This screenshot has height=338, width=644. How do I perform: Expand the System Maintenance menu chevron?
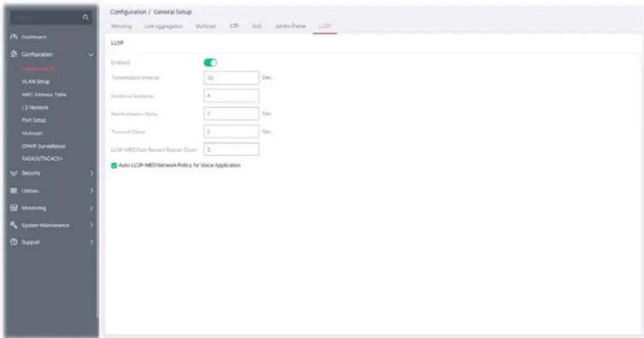(92, 225)
